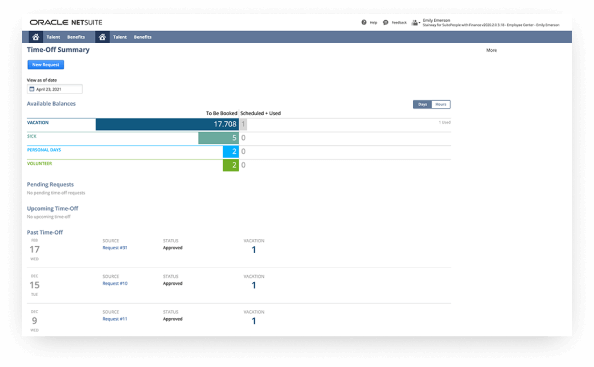Viewport: 594px width, 367px height.
Task: Open the calendar icon in date field
Action: [x=32, y=89]
